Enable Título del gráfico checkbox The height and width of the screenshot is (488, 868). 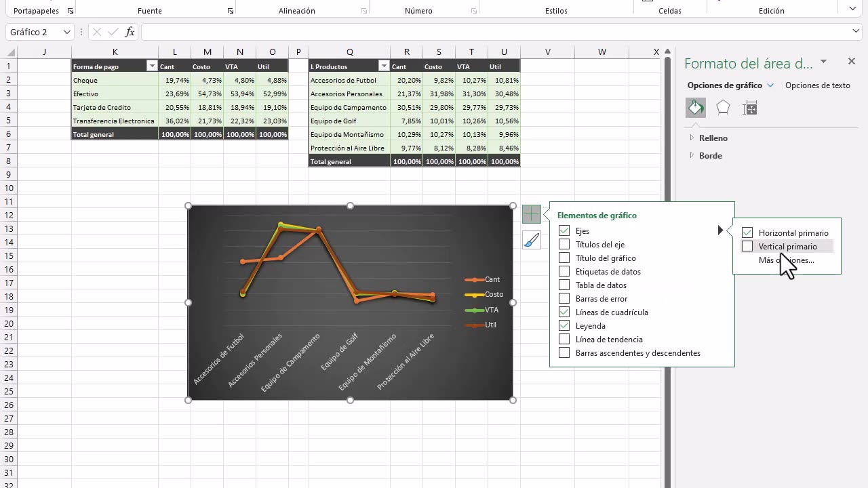(x=564, y=258)
